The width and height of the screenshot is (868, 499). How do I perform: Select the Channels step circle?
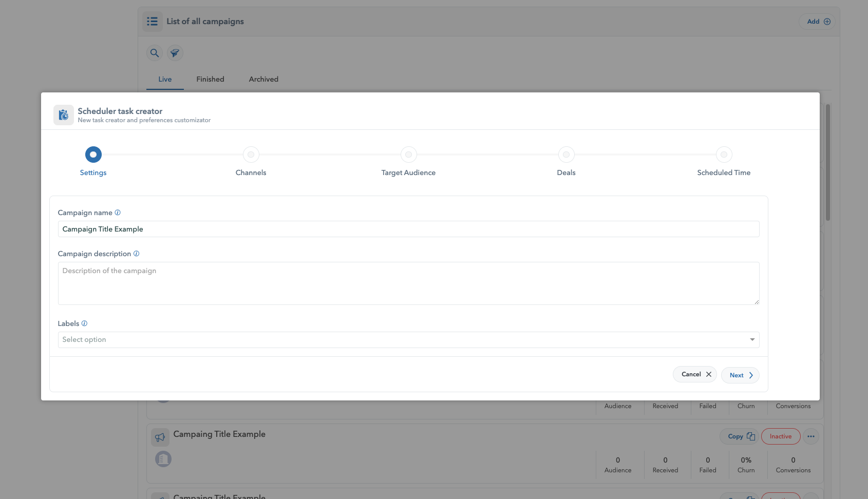(251, 155)
